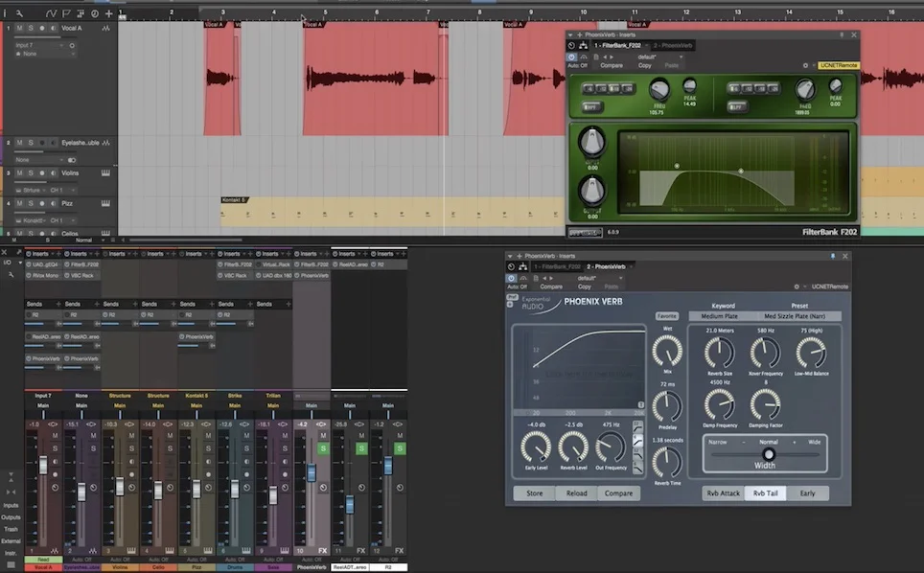The image size is (924, 573).
Task: Bypass Phoenix Verb plugin with the power button
Action: click(511, 278)
